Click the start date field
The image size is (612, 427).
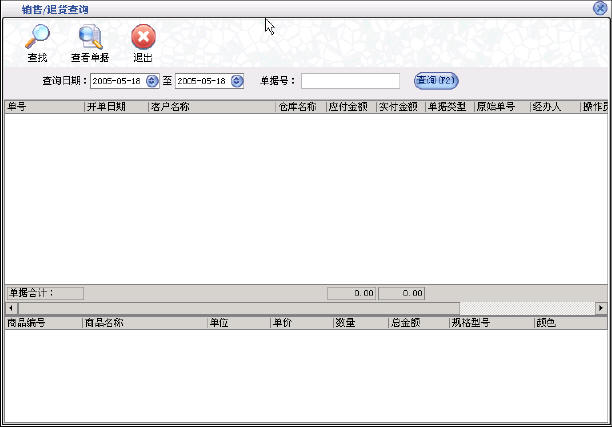coord(117,81)
